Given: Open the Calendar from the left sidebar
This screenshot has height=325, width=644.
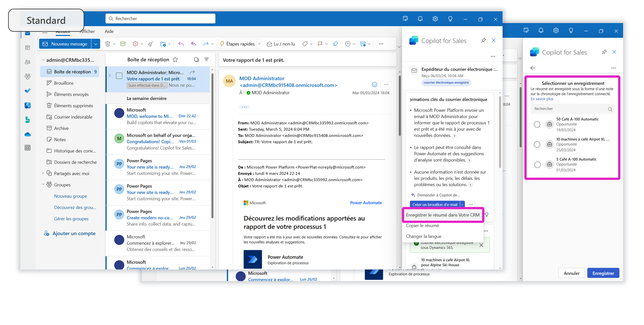Looking at the screenshot, I should click(28, 47).
